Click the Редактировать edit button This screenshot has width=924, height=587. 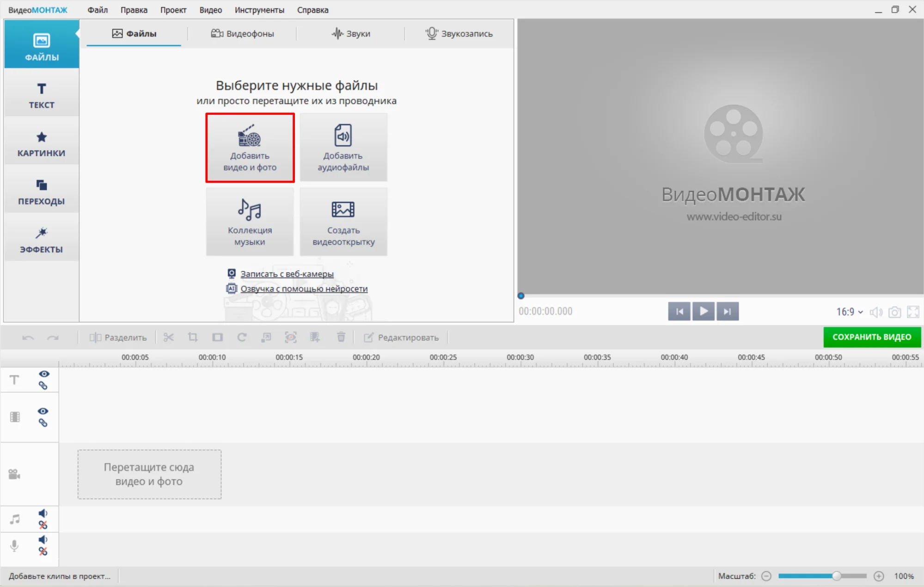401,338
